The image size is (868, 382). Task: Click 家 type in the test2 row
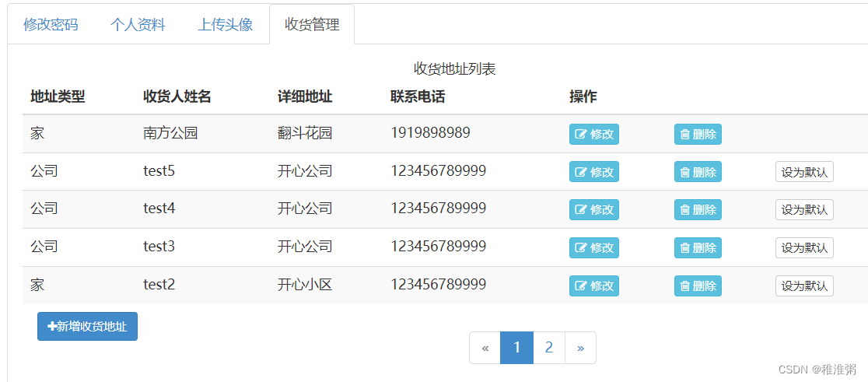point(37,285)
